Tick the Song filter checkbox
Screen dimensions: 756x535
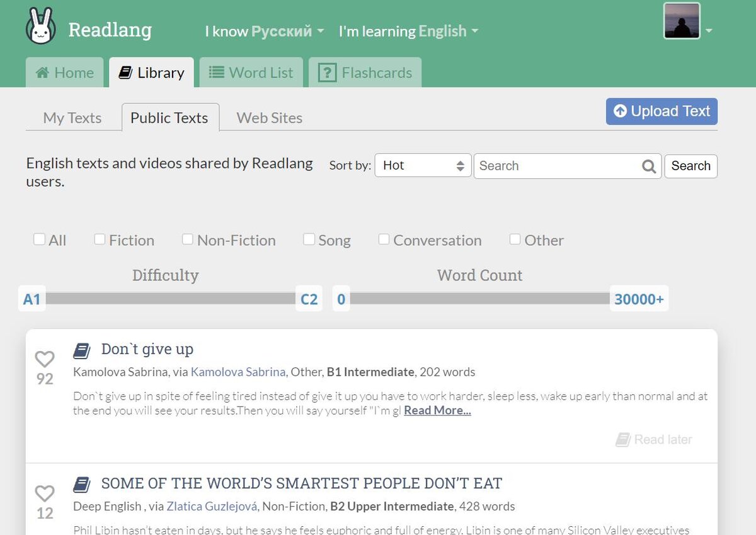(309, 239)
